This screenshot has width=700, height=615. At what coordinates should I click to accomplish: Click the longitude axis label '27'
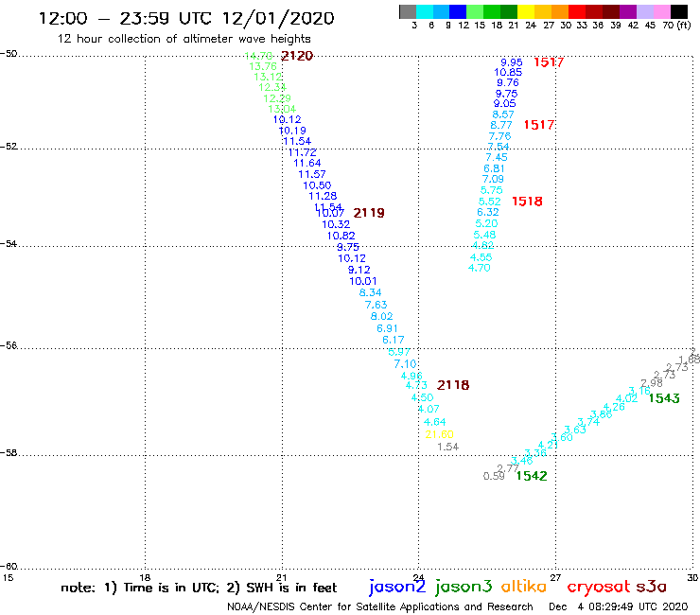(x=555, y=577)
